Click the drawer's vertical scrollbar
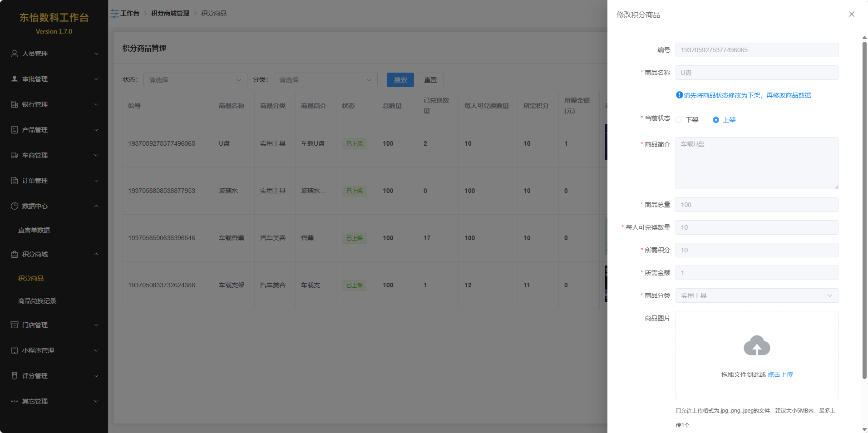868x433 pixels. pyautogui.click(x=864, y=209)
